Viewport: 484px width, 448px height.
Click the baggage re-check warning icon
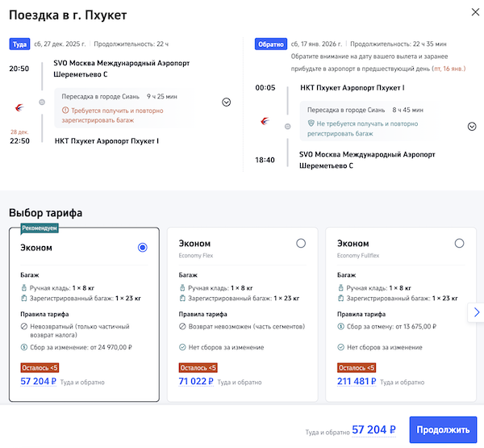(x=65, y=109)
